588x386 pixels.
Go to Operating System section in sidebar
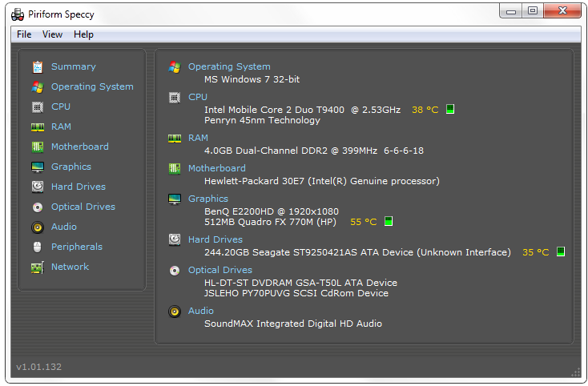(92, 86)
